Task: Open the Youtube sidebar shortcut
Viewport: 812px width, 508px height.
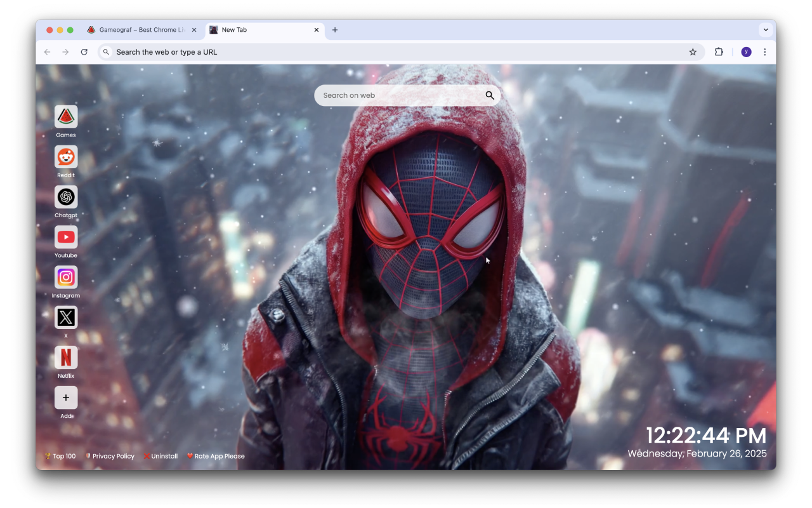Action: click(x=66, y=237)
